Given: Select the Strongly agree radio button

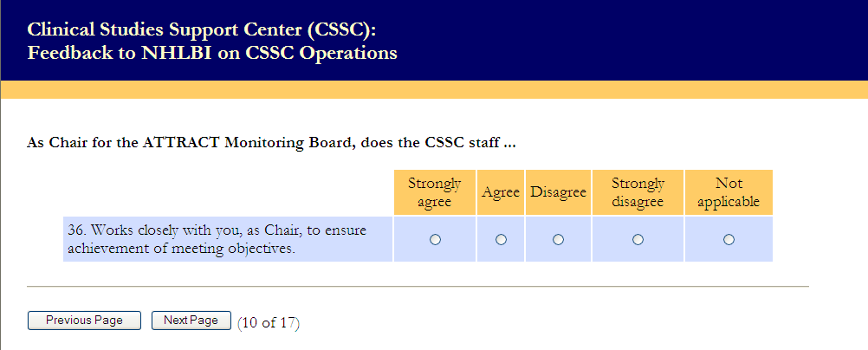Looking at the screenshot, I should [435, 239].
